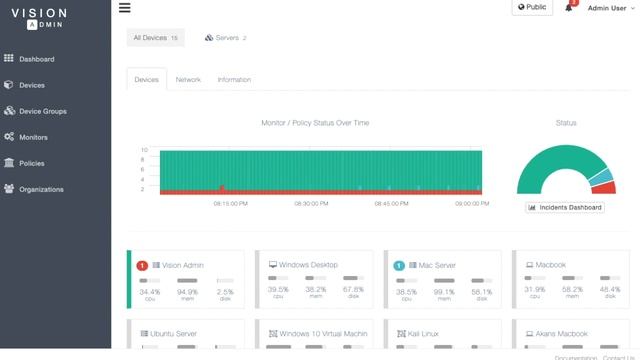640x360 pixels.
Task: Open Devices in the sidebar
Action: coord(32,85)
